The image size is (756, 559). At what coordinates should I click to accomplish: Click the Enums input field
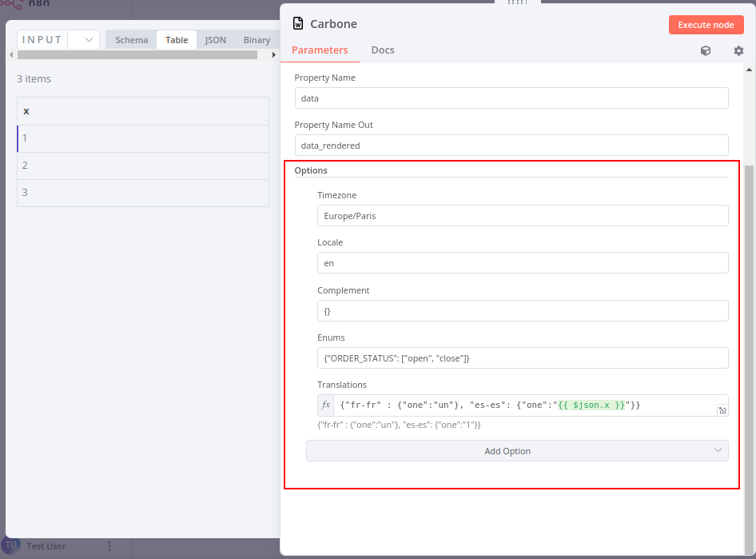(523, 358)
